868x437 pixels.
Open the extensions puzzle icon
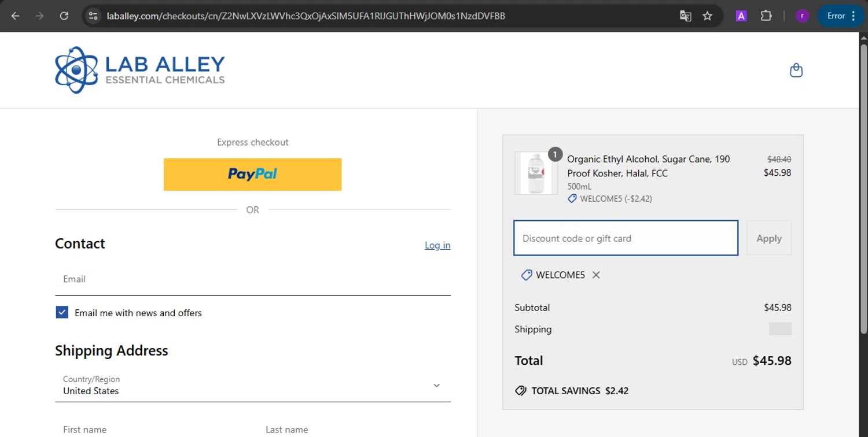766,16
